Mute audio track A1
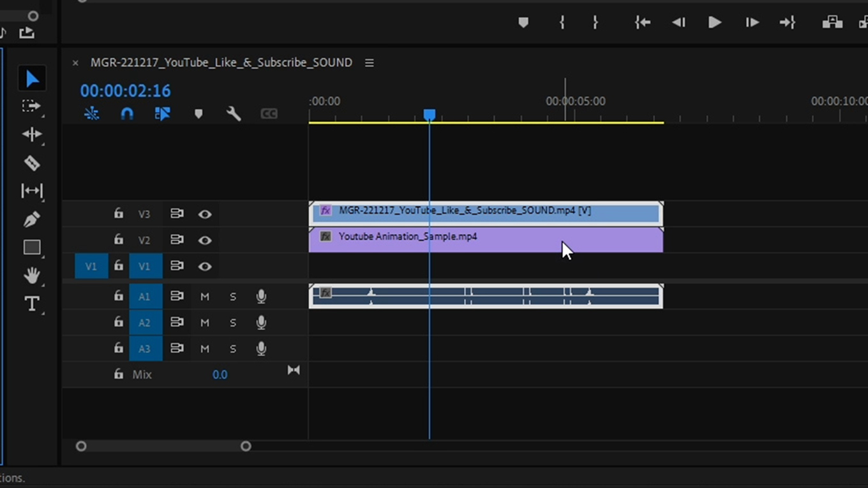The image size is (868, 488). tap(205, 296)
